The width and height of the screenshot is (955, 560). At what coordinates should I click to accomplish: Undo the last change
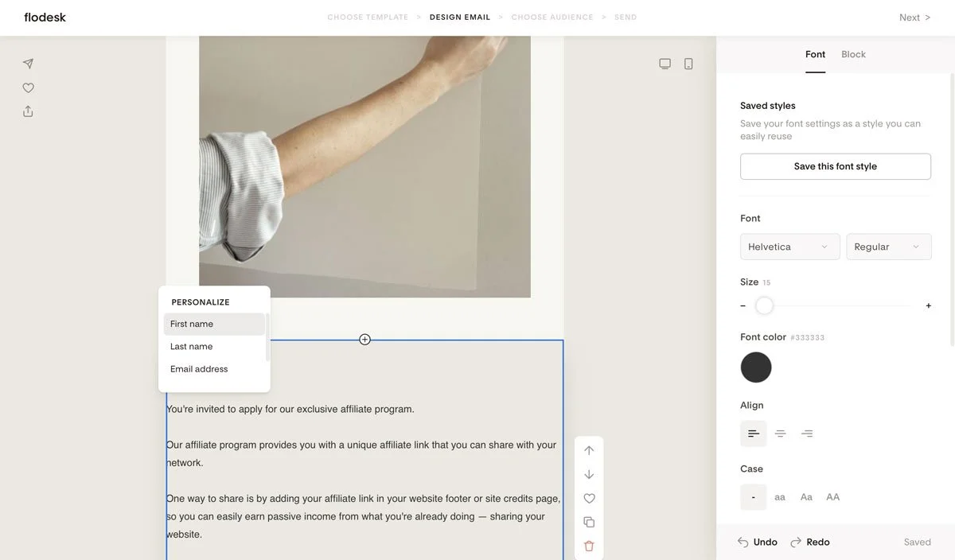coord(757,542)
